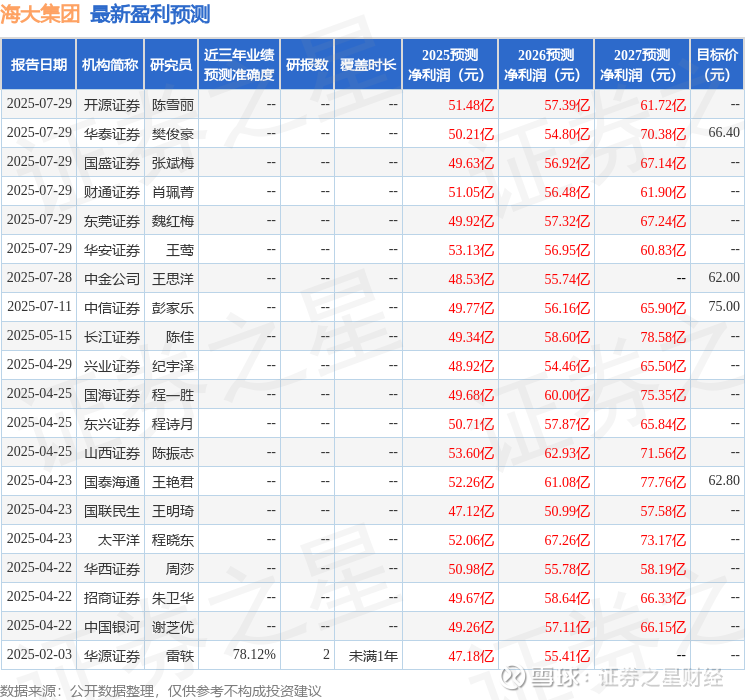Select the 国盛证券 institution cell
This screenshot has height=700, width=745.
(112, 163)
